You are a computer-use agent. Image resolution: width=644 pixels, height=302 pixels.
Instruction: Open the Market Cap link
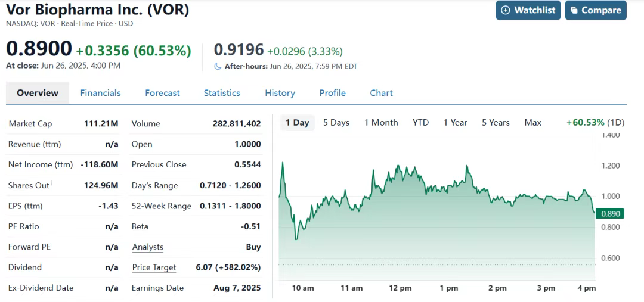coord(30,124)
